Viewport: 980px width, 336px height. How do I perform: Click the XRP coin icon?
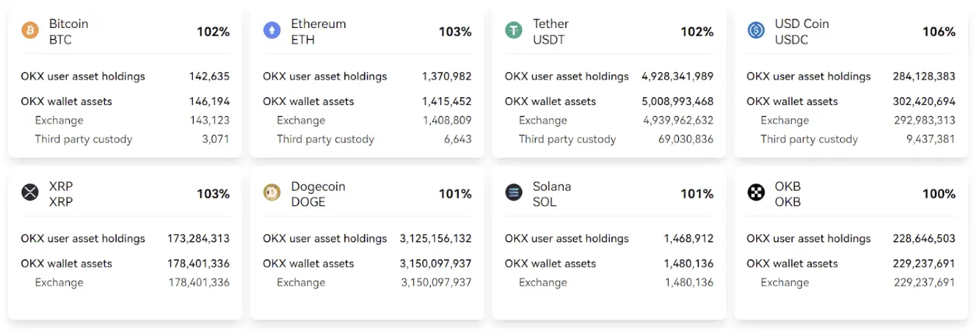coord(30,193)
